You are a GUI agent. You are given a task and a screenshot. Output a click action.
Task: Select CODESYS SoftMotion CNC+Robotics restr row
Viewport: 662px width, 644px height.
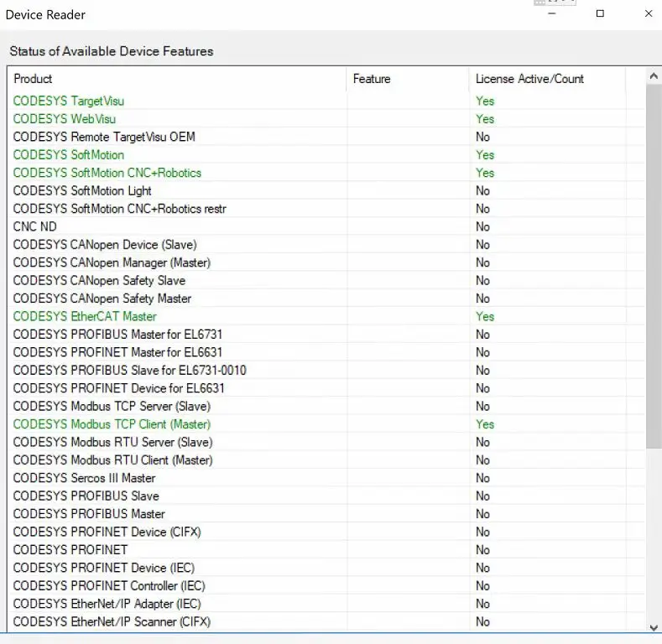326,209
